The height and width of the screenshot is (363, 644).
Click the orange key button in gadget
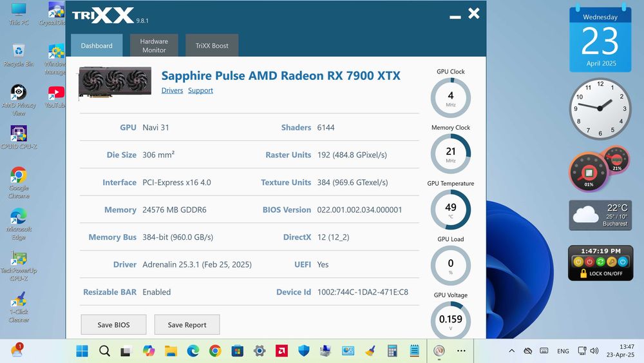pos(612,262)
